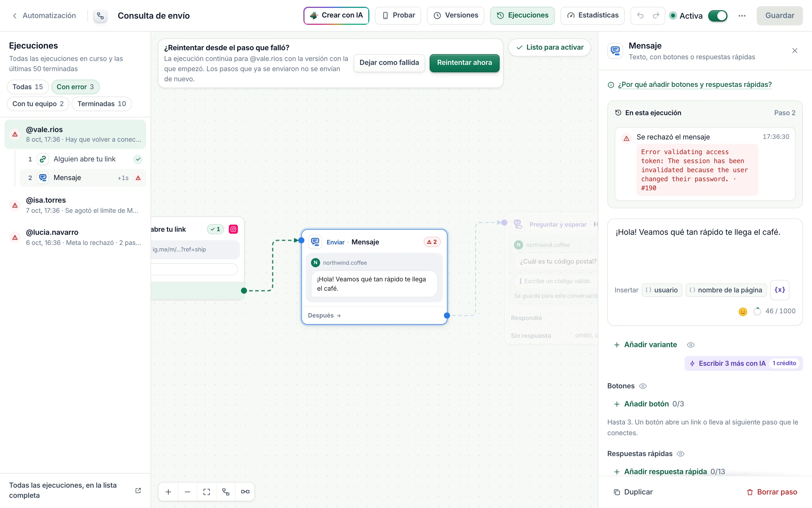This screenshot has width=812, height=508.
Task: Open the three-dot more options menu
Action: pyautogui.click(x=742, y=16)
